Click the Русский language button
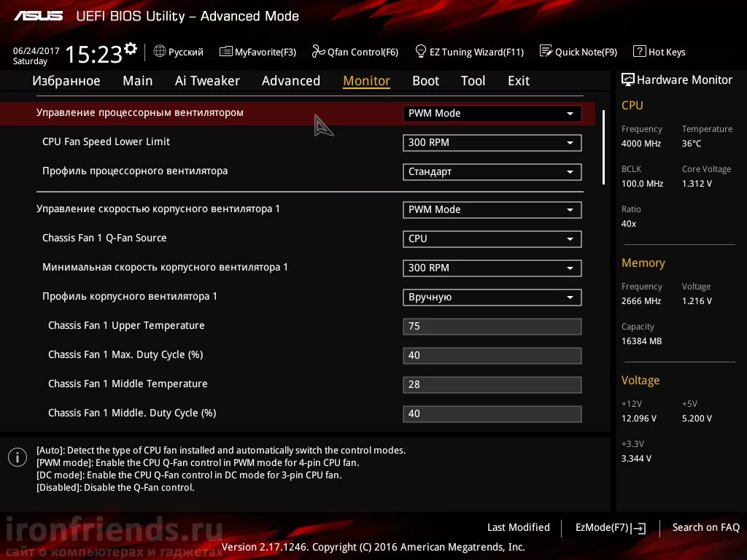Screen dimensions: 747x560 (x=179, y=52)
